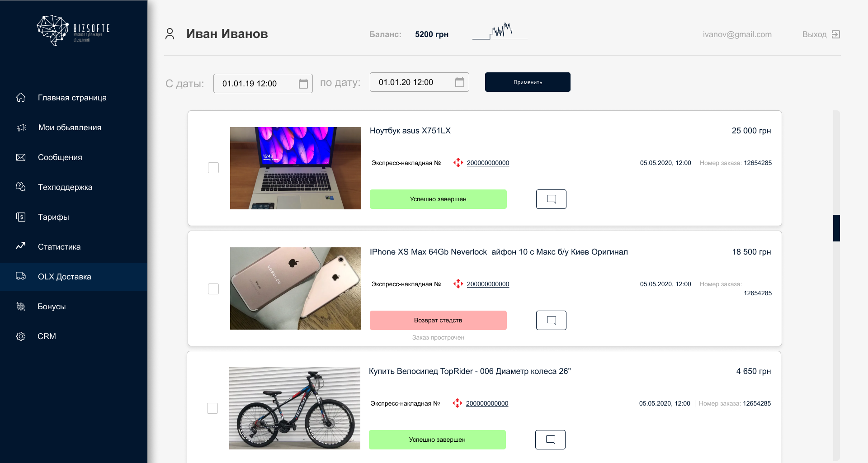Select the Ноутбук asus X751LX checkbox

[213, 168]
